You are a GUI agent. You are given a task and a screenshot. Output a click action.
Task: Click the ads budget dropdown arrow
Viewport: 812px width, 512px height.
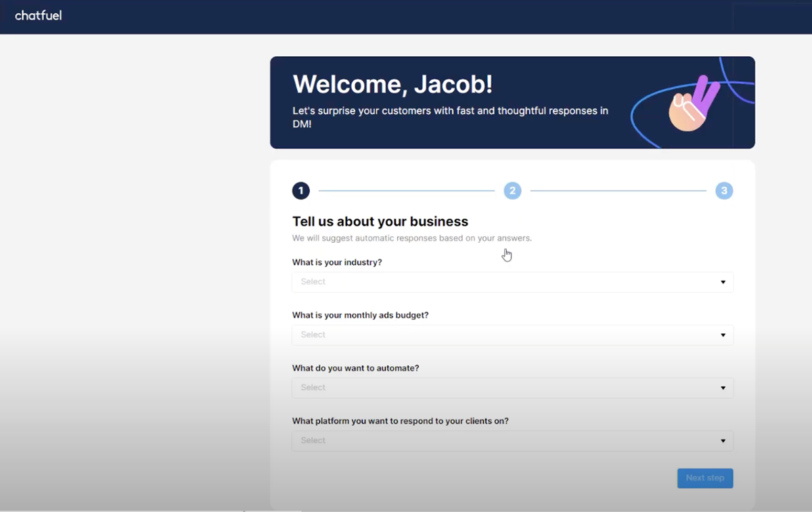pyautogui.click(x=723, y=335)
